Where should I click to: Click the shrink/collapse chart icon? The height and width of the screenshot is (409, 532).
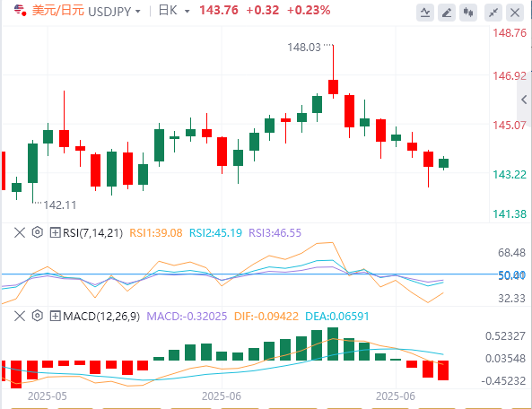tap(493, 13)
